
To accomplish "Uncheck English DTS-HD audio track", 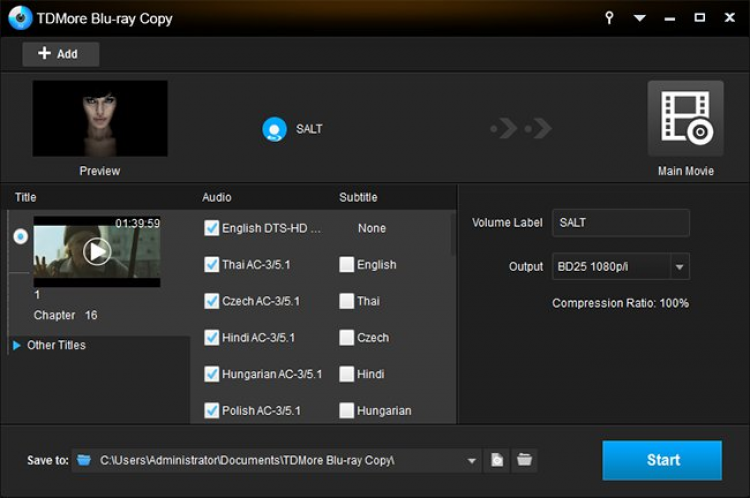I will [211, 228].
